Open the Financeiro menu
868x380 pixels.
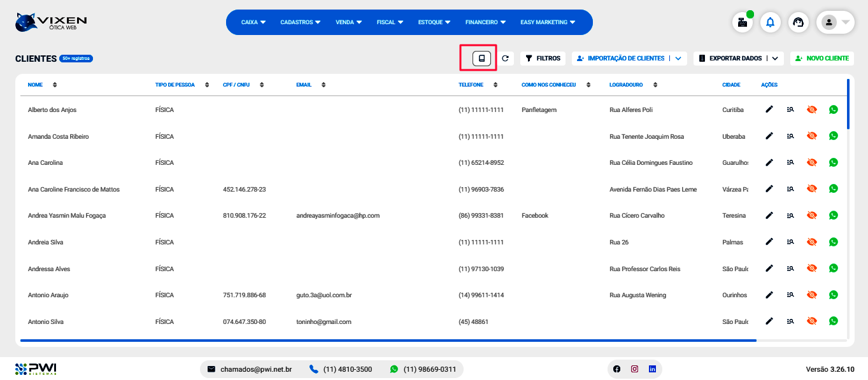coord(485,22)
